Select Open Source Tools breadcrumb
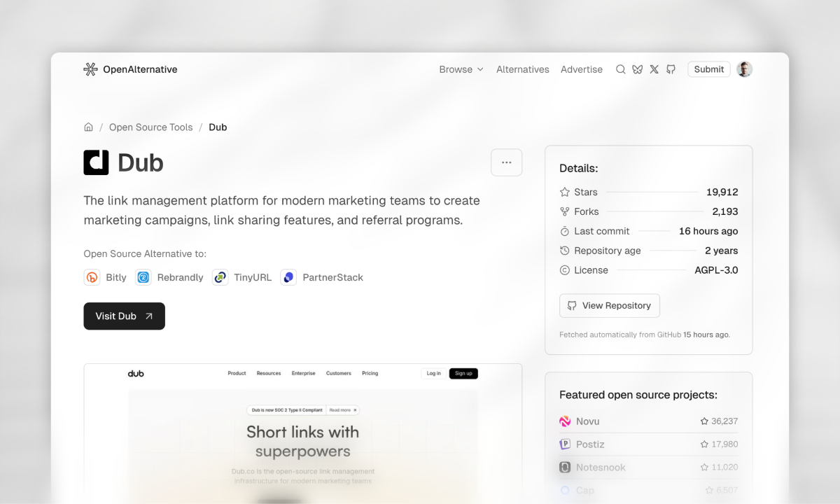This screenshot has width=840, height=504. [x=150, y=127]
